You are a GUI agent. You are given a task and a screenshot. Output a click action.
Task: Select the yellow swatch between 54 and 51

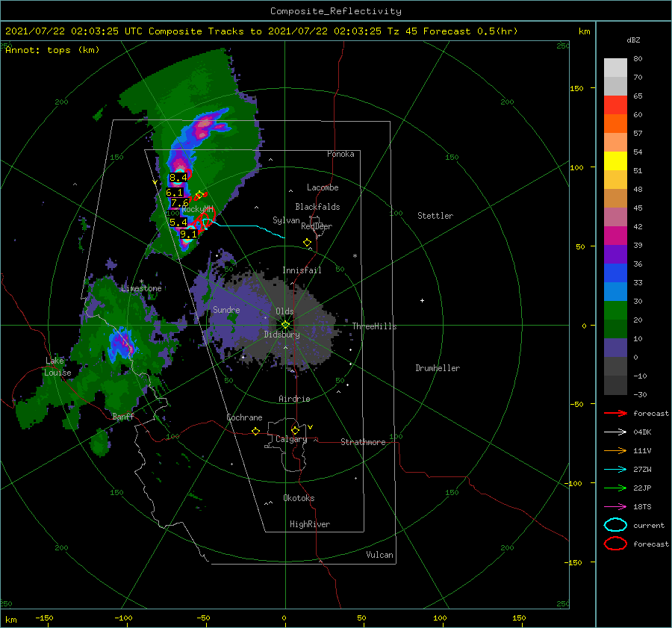tap(615, 161)
